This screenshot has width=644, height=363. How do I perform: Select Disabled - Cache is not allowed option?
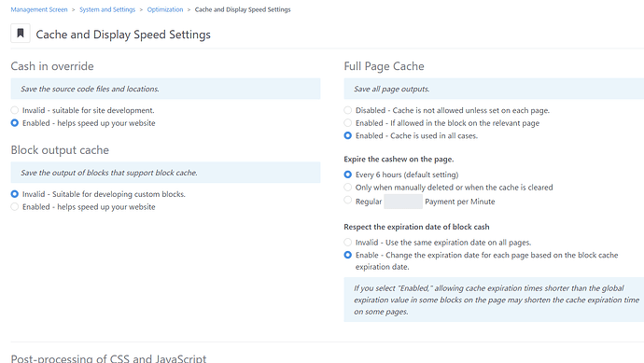(348, 110)
